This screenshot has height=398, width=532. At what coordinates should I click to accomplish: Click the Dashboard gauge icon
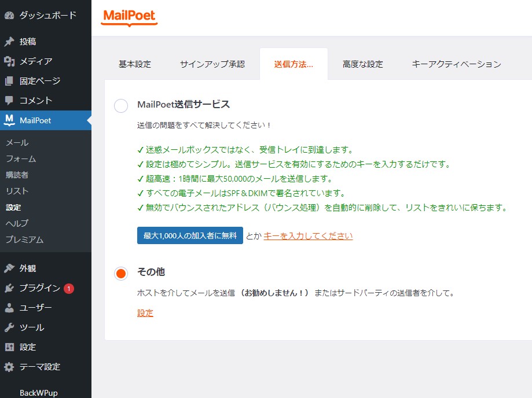pyautogui.click(x=9, y=16)
